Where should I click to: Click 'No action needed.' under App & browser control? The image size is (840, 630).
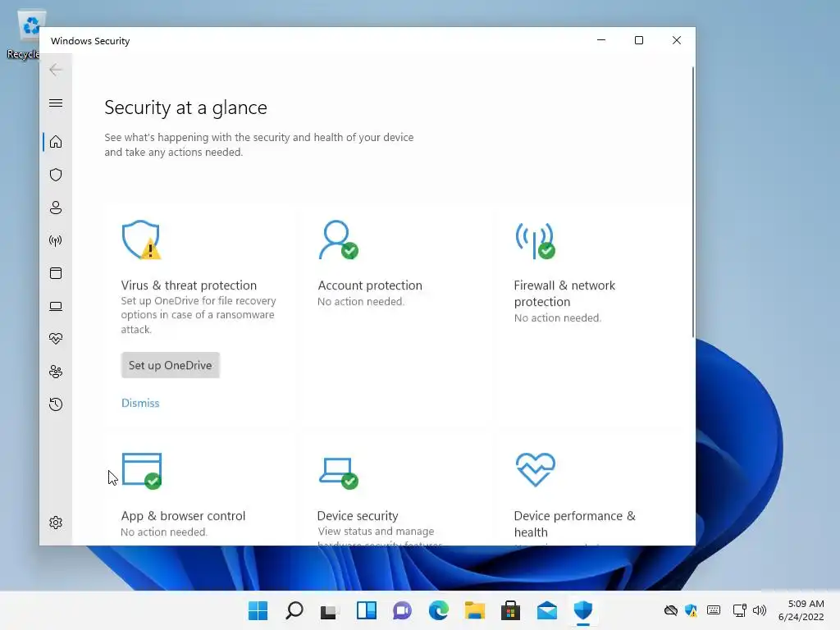pyautogui.click(x=164, y=532)
